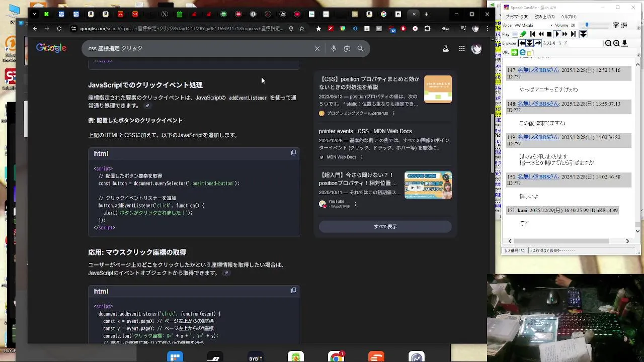Go back in Chrome browser
The width and height of the screenshot is (644, 362).
pos(35,29)
